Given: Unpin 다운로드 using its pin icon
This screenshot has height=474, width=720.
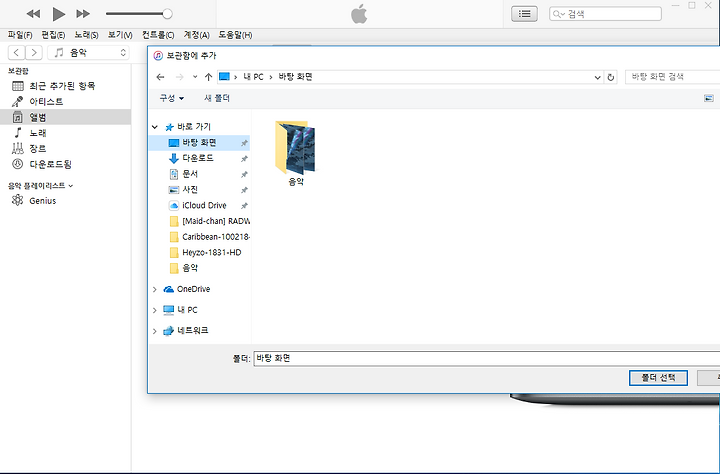Looking at the screenshot, I should click(244, 159).
